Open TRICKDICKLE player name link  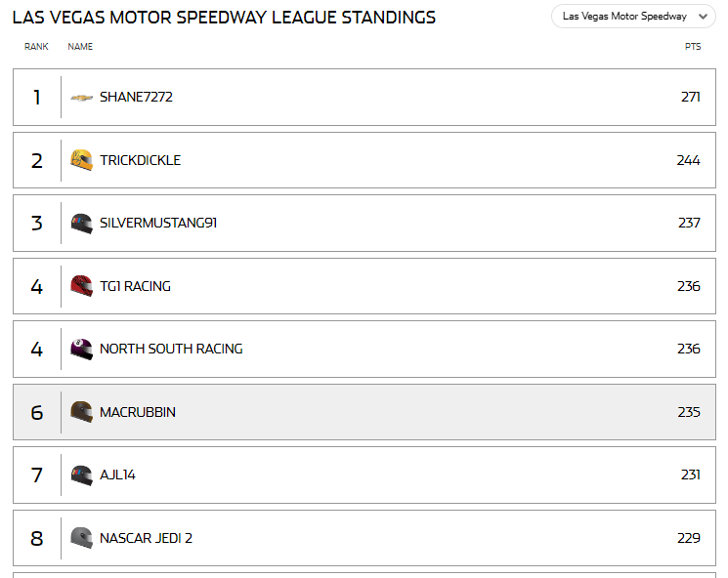click(x=140, y=160)
